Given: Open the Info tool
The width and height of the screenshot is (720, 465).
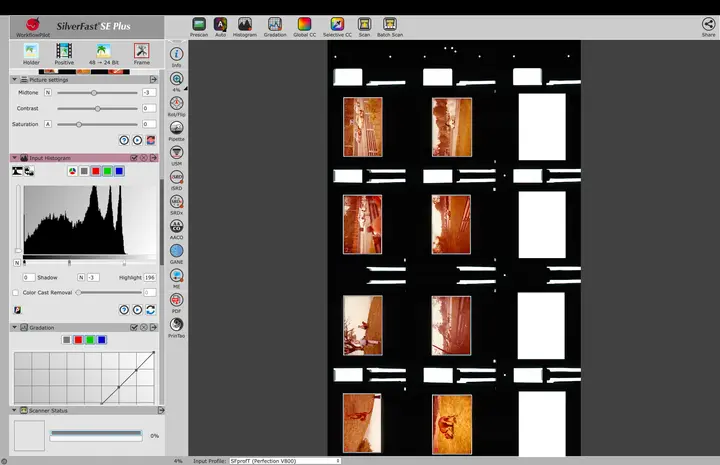Looking at the screenshot, I should (177, 56).
